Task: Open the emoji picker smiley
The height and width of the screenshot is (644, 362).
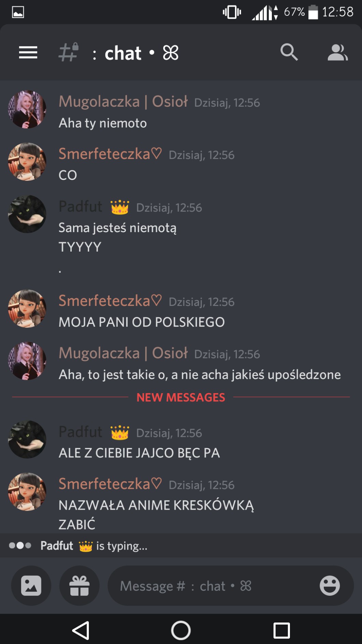Action: point(330,586)
